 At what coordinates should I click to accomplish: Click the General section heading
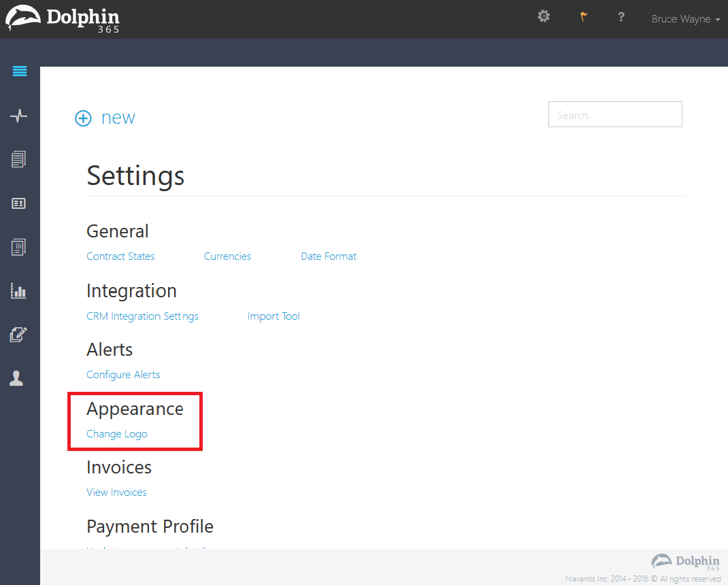tap(118, 231)
